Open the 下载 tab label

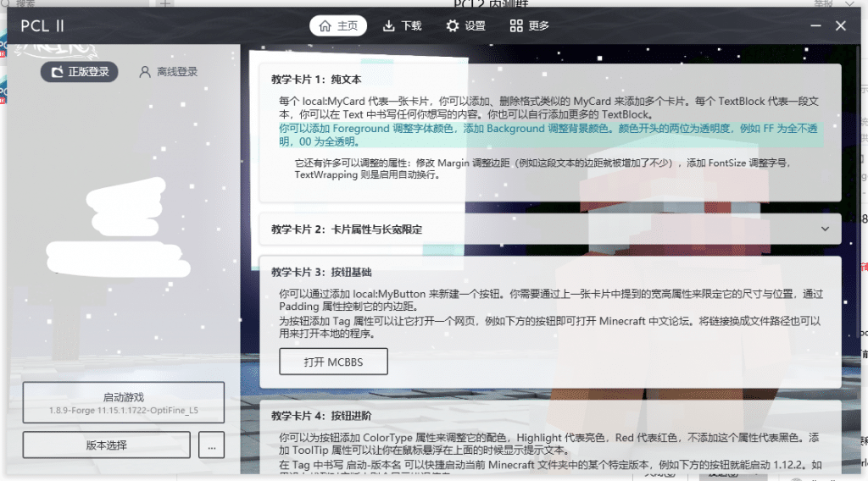click(410, 26)
